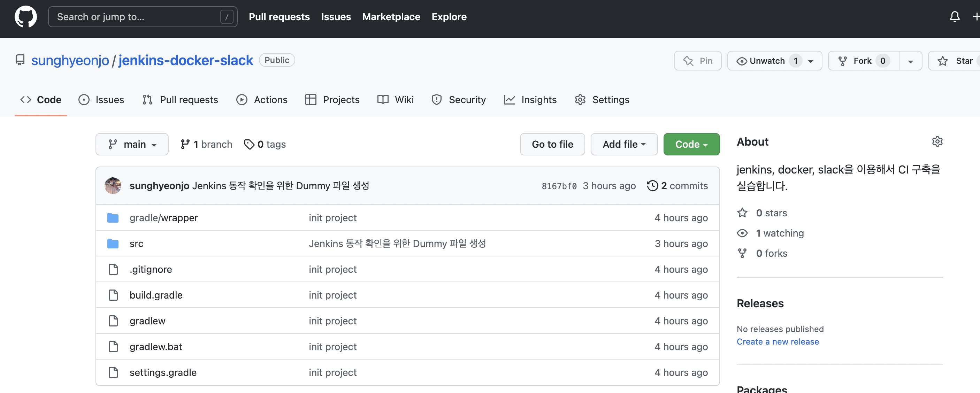Open the Insights tab
Screen dimensions: 980x393
[x=530, y=100]
